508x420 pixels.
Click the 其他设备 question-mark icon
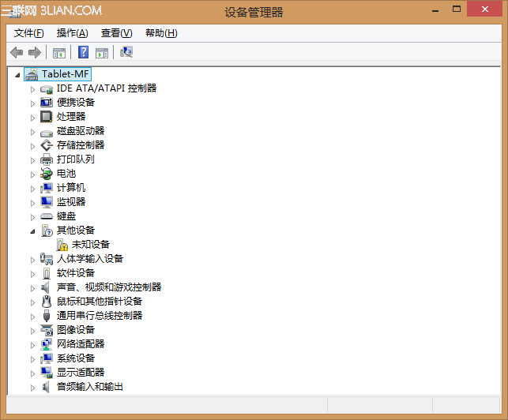[47, 231]
